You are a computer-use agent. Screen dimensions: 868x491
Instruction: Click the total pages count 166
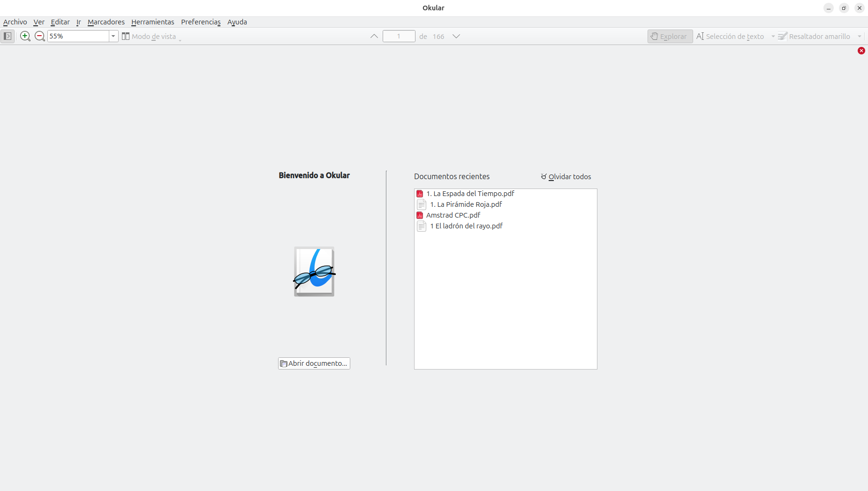click(438, 37)
